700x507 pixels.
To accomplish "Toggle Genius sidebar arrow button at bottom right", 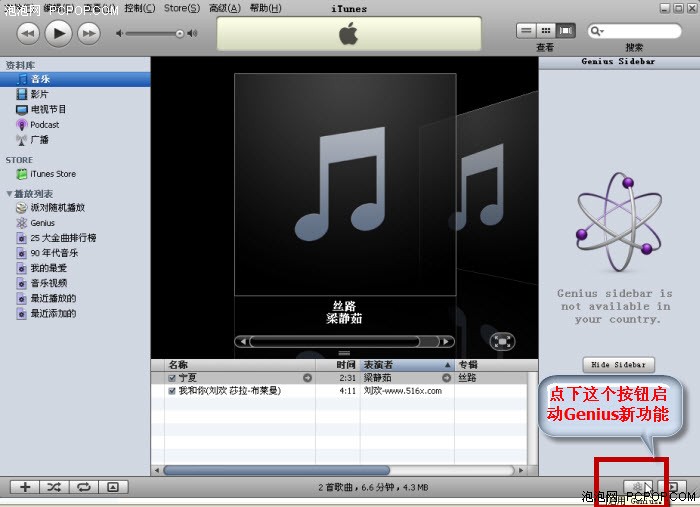I will pos(673,487).
